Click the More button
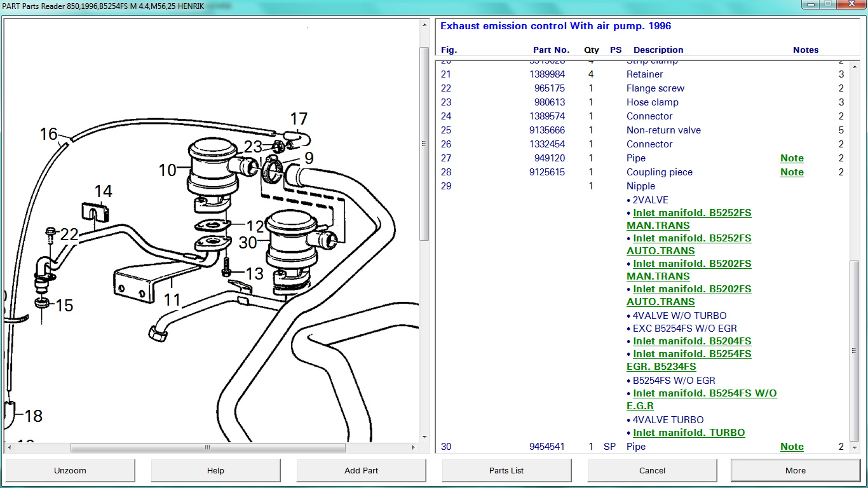The height and width of the screenshot is (488, 868). 796,471
